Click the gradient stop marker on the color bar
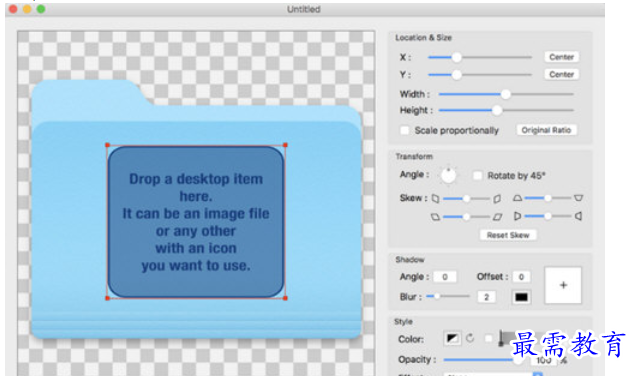The height and width of the screenshot is (376, 634). coord(501,338)
